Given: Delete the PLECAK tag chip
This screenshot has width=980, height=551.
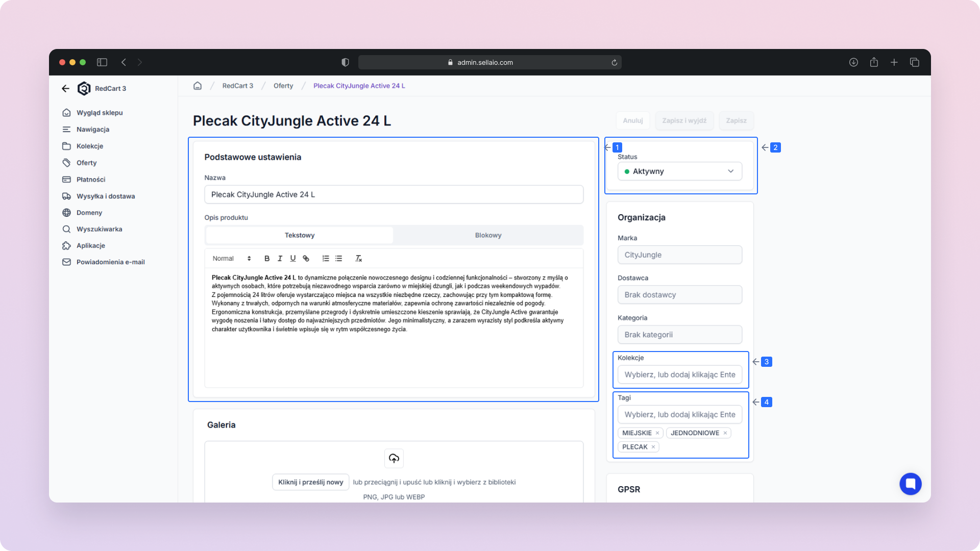Looking at the screenshot, I should pos(653,447).
